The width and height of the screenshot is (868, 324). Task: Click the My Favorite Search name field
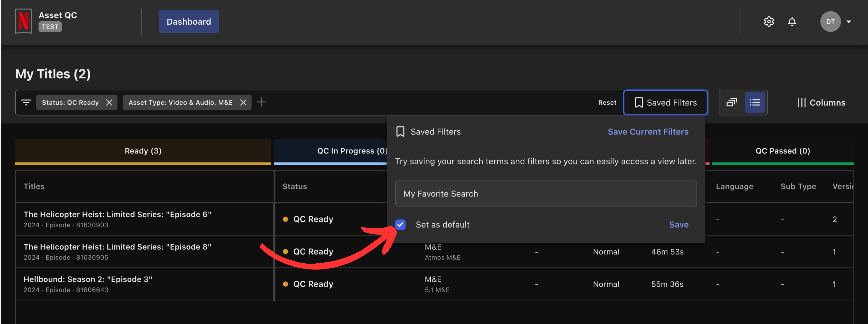coord(545,194)
